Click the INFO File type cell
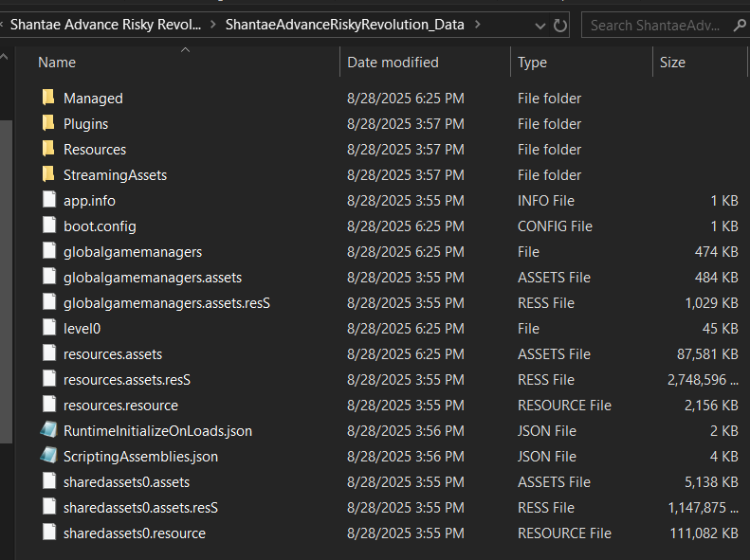 coord(546,201)
